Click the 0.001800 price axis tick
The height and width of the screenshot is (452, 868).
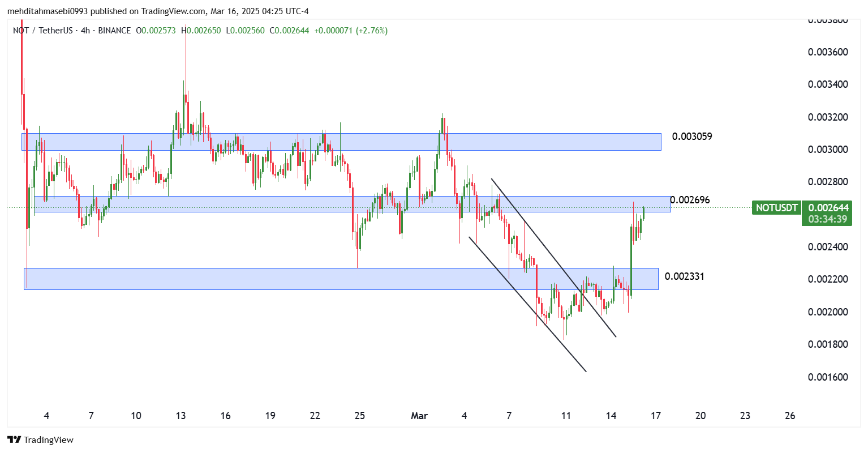click(828, 344)
